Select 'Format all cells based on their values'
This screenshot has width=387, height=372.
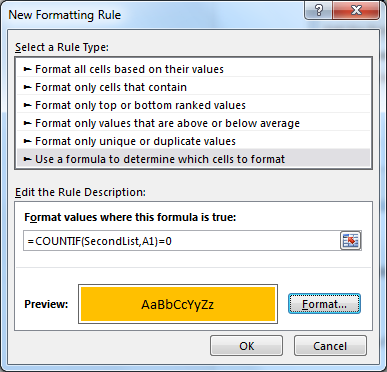click(x=193, y=69)
